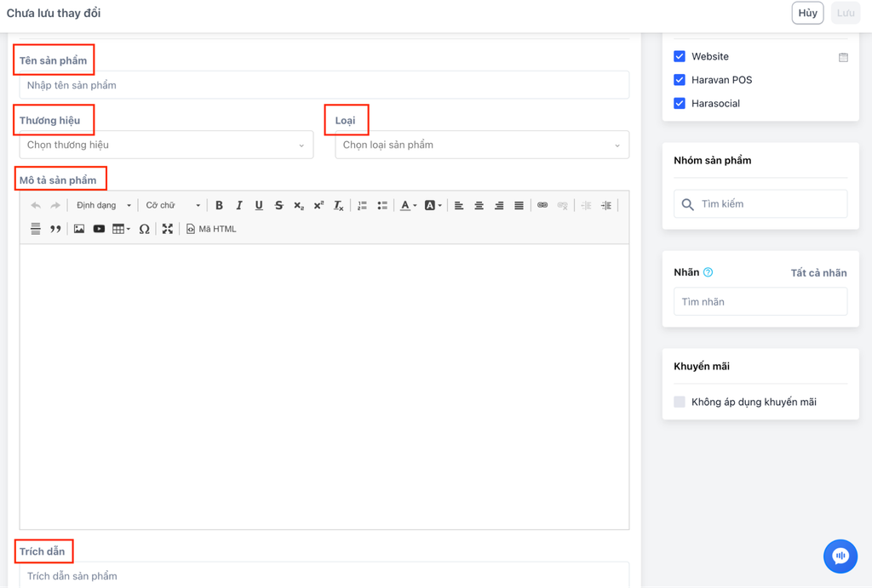Insert a blockquote in the description
This screenshot has width=872, height=588.
coord(55,229)
